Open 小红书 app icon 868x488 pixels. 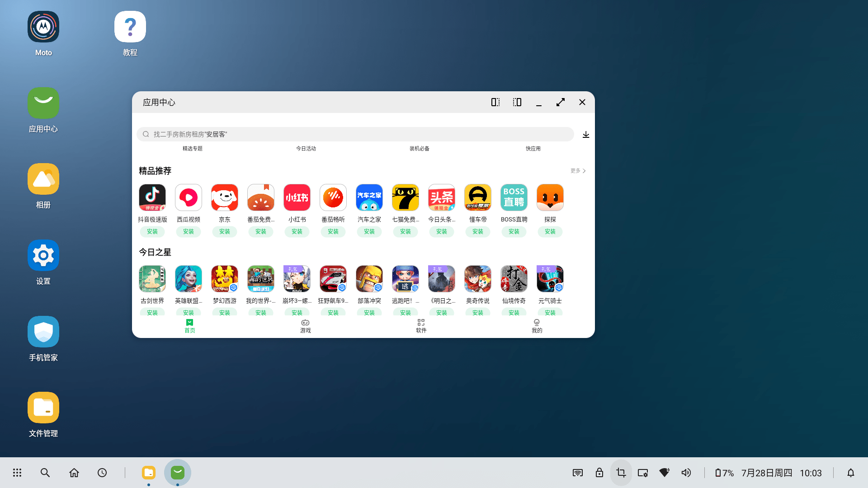point(297,197)
